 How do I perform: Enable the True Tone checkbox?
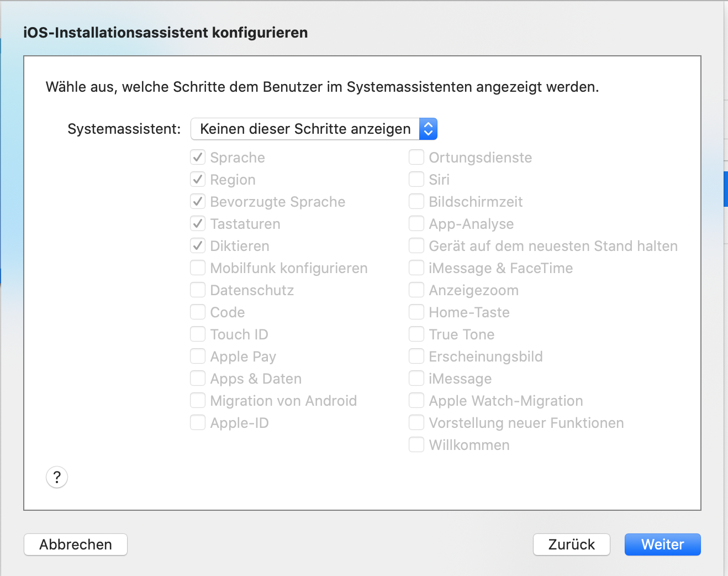coord(416,334)
